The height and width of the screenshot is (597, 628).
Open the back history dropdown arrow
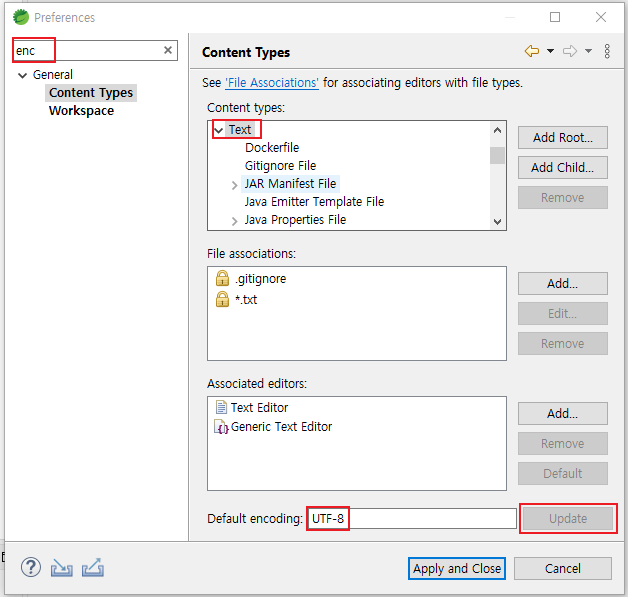pyautogui.click(x=551, y=51)
